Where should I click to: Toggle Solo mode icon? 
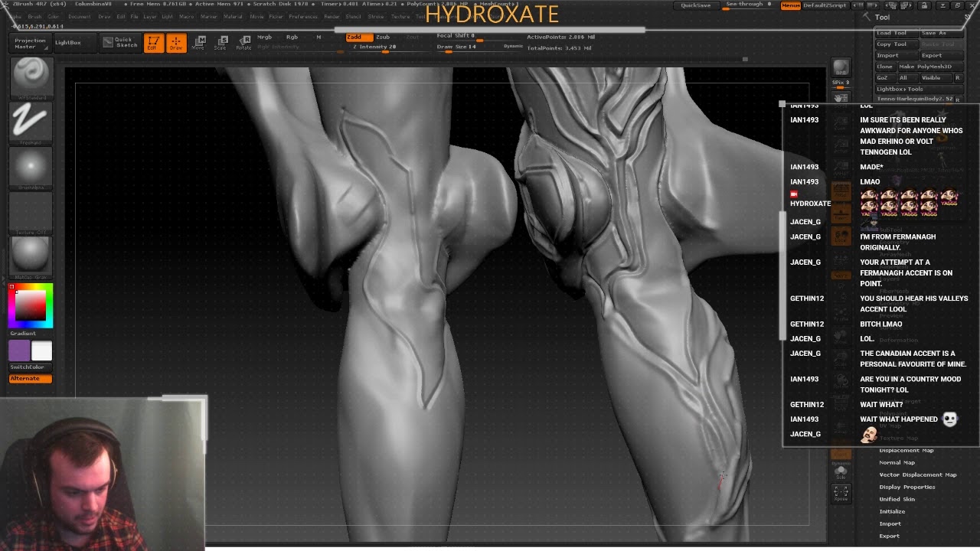click(841, 471)
